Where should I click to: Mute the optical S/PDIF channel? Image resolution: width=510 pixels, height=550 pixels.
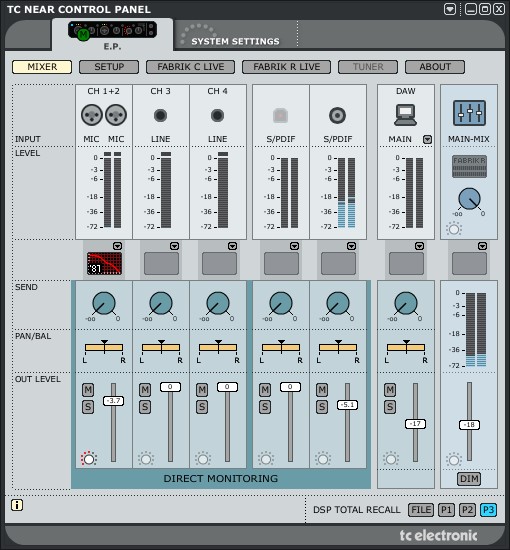(265, 389)
